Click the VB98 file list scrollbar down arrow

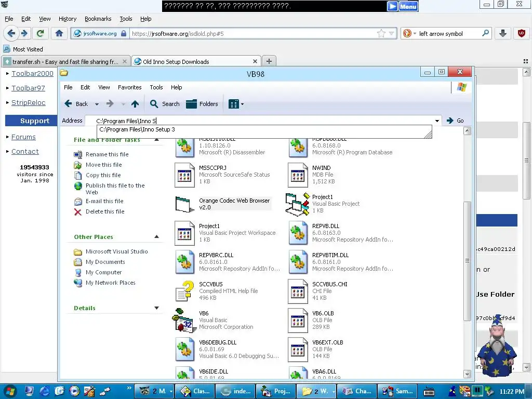pos(467,374)
